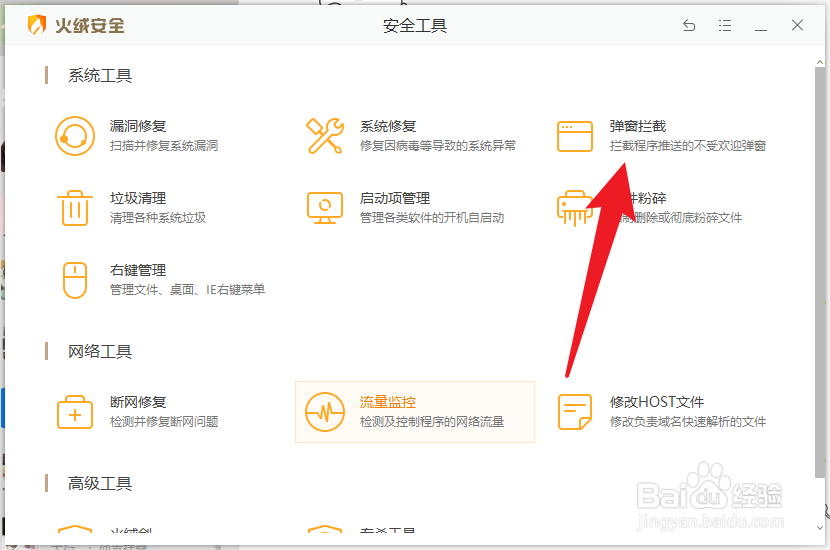Click the 管理各类软件的开机自启动 description
The height and width of the screenshot is (550, 830).
click(432, 218)
